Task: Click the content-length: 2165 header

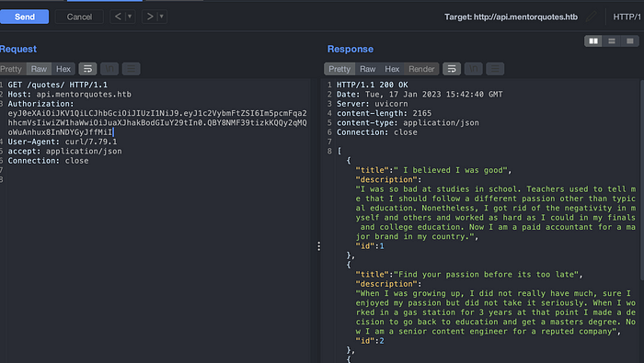Action: click(x=384, y=113)
